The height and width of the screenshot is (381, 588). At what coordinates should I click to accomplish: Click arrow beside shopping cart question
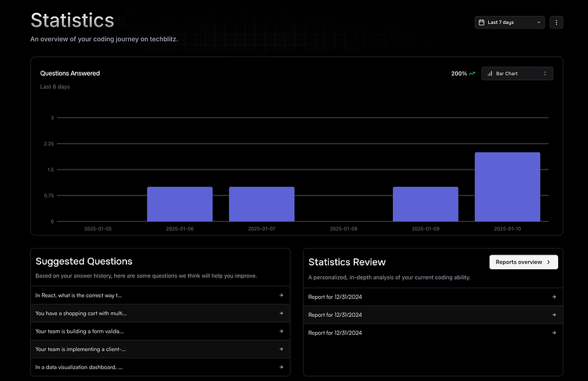281,313
